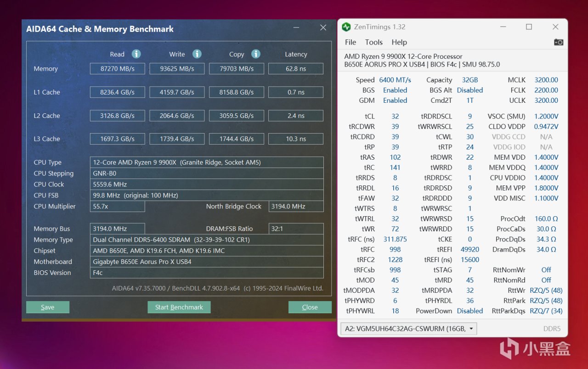Click the info icon next to Write
Viewport: 588px width, 369px height.
(x=197, y=54)
